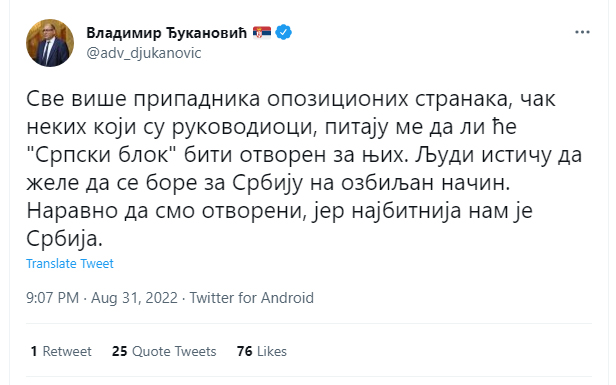The width and height of the screenshot is (616, 385).
Task: Open the 9:07 PM timestamp permalink
Action: click(53, 298)
